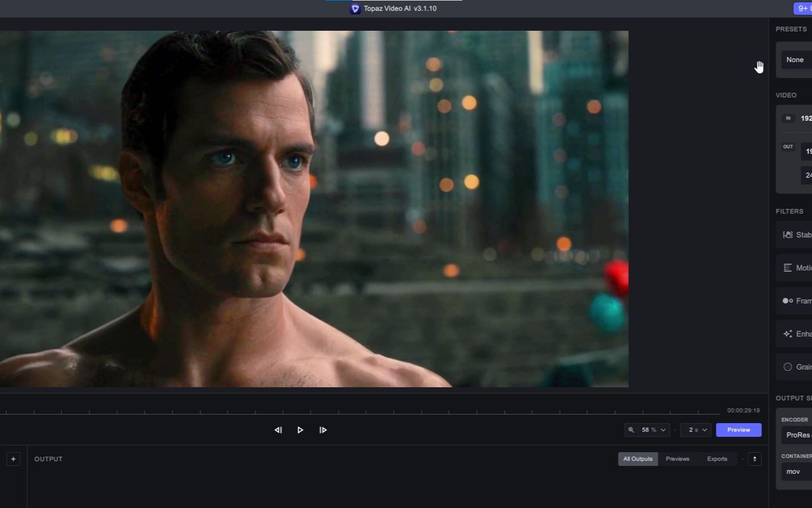Click the magnifier icon in zoom control
Image resolution: width=812 pixels, height=508 pixels.
pyautogui.click(x=631, y=430)
